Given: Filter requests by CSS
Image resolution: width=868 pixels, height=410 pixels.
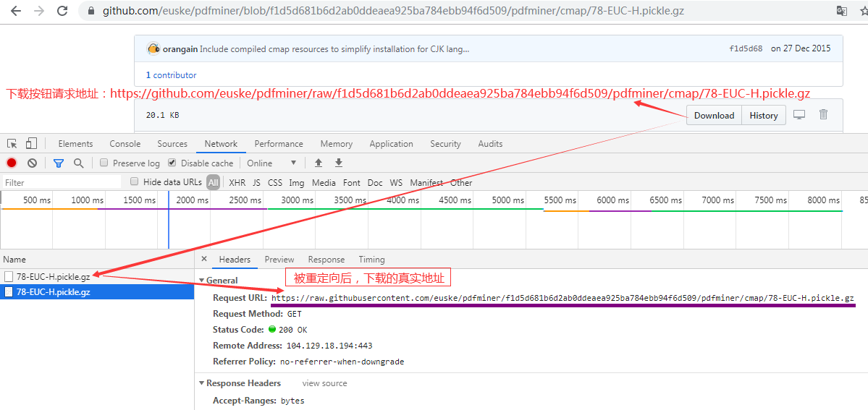Looking at the screenshot, I should 274,183.
